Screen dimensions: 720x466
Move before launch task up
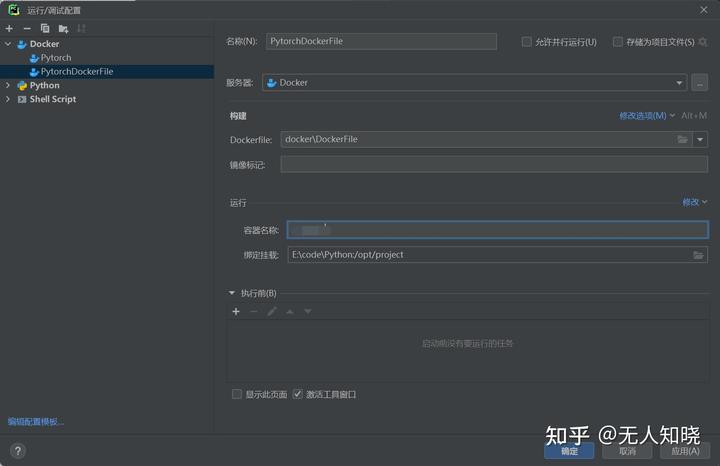(x=290, y=312)
